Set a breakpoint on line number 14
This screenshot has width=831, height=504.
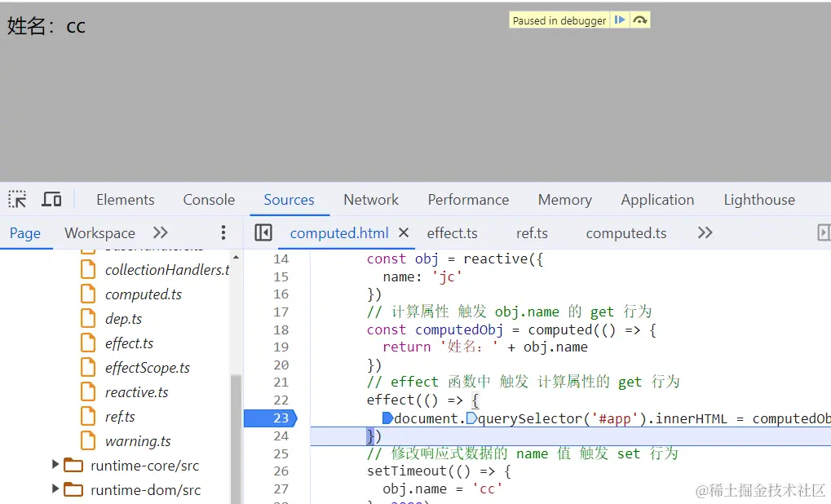(281, 259)
